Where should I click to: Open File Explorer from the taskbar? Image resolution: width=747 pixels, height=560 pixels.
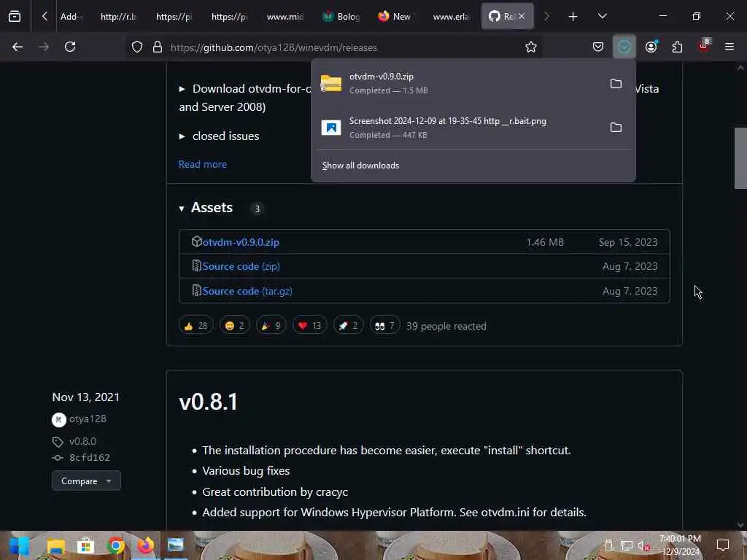pyautogui.click(x=55, y=545)
